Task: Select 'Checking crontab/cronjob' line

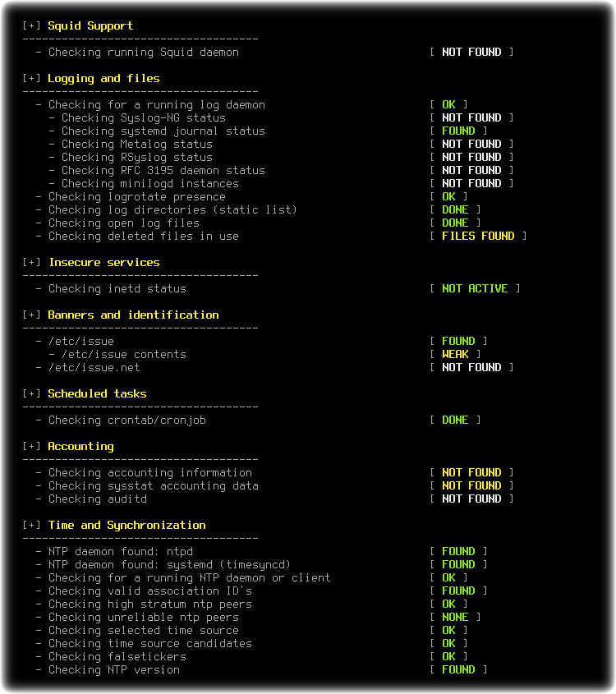Action: 127,421
